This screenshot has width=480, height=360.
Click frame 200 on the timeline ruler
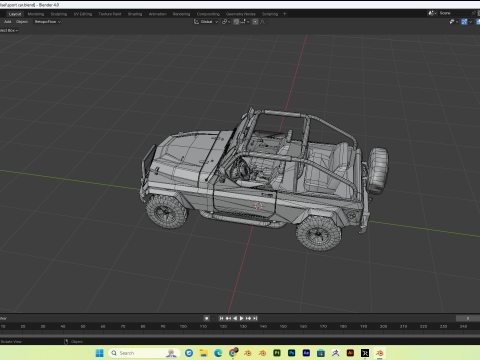pos(383,326)
